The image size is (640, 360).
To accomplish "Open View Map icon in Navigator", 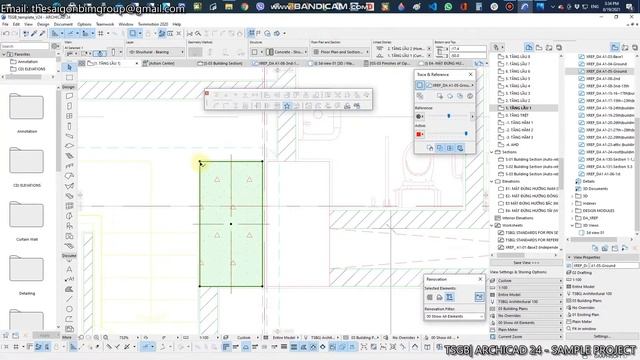I will tap(539, 48).
